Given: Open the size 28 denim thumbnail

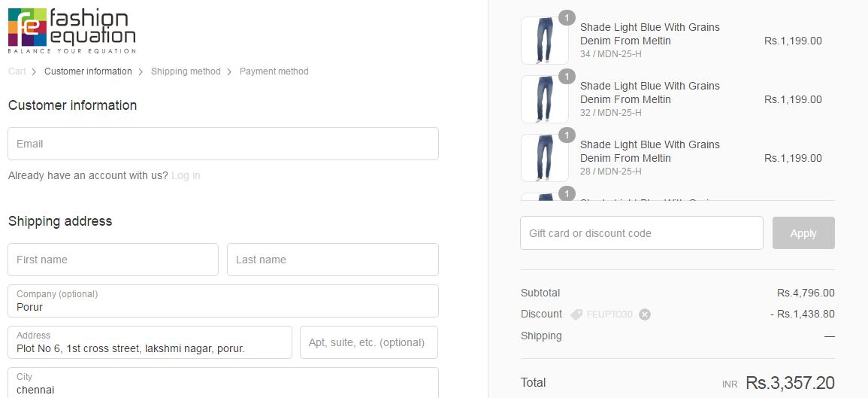Looking at the screenshot, I should tap(544, 158).
